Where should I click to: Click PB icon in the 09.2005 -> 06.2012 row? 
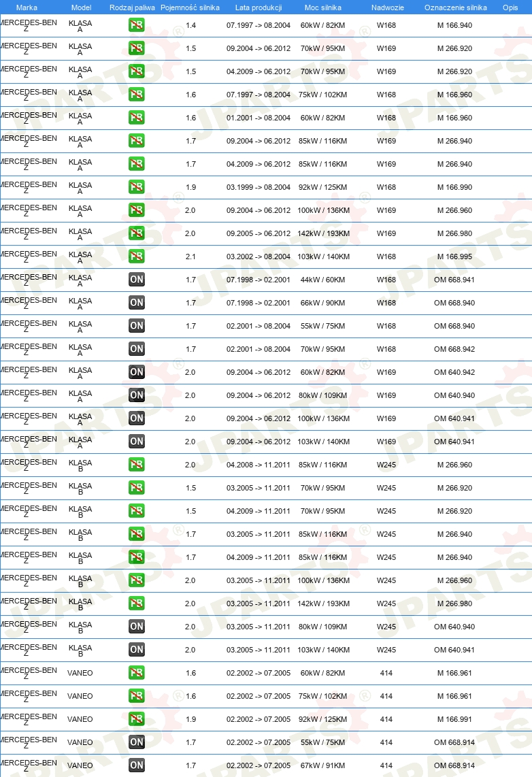pos(136,233)
